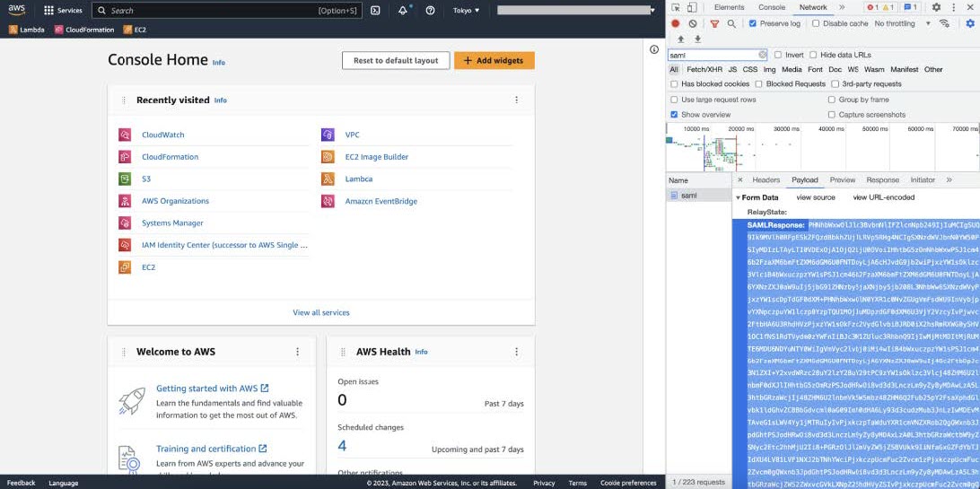Open the notifications bell
The width and height of the screenshot is (980, 489).
click(x=403, y=11)
